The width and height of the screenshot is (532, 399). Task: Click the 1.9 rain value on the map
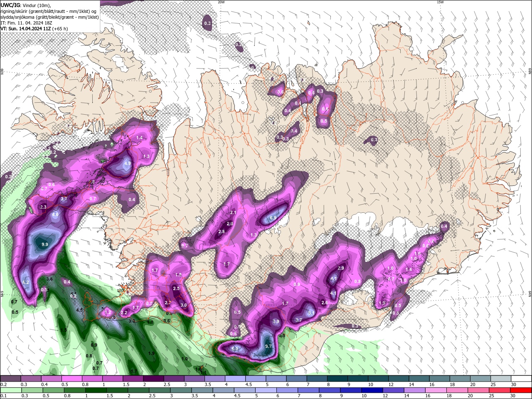point(152,353)
